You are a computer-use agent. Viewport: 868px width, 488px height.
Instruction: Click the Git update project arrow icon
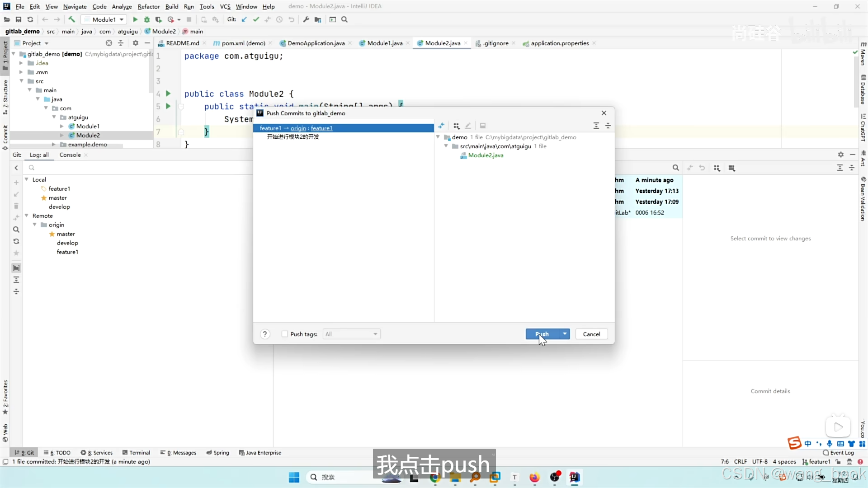pos(245,19)
